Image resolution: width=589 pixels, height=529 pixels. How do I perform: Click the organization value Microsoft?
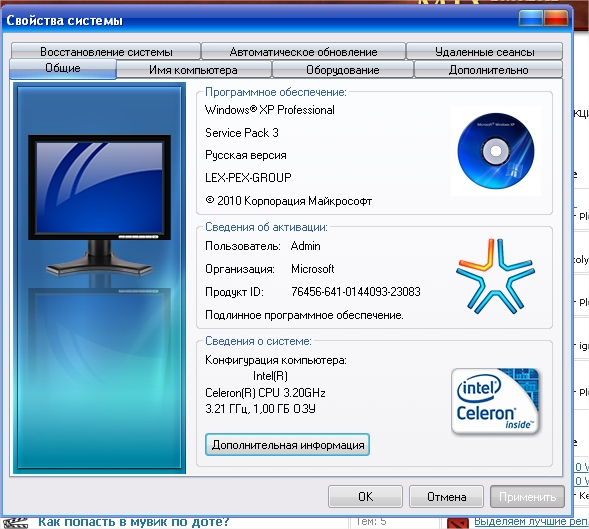[x=313, y=269]
